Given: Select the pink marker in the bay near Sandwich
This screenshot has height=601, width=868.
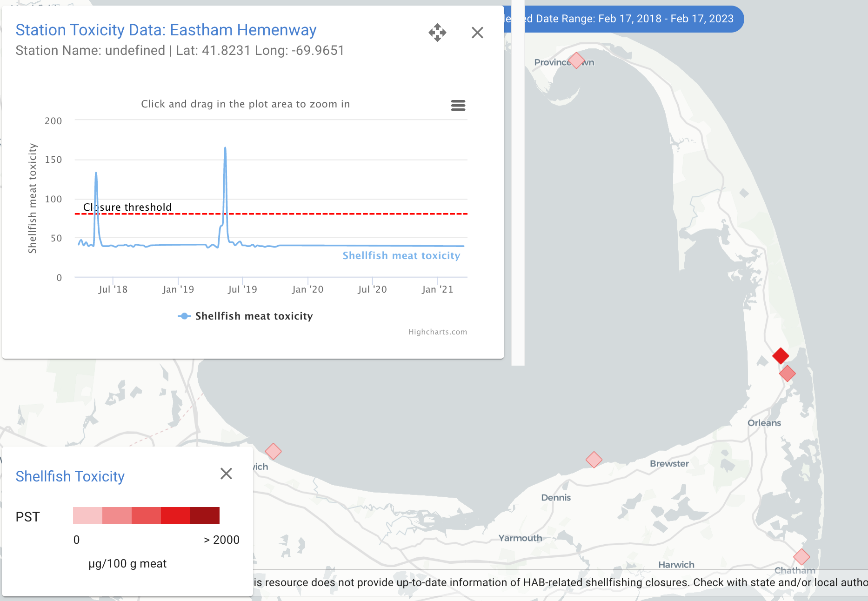Looking at the screenshot, I should click(x=273, y=451).
